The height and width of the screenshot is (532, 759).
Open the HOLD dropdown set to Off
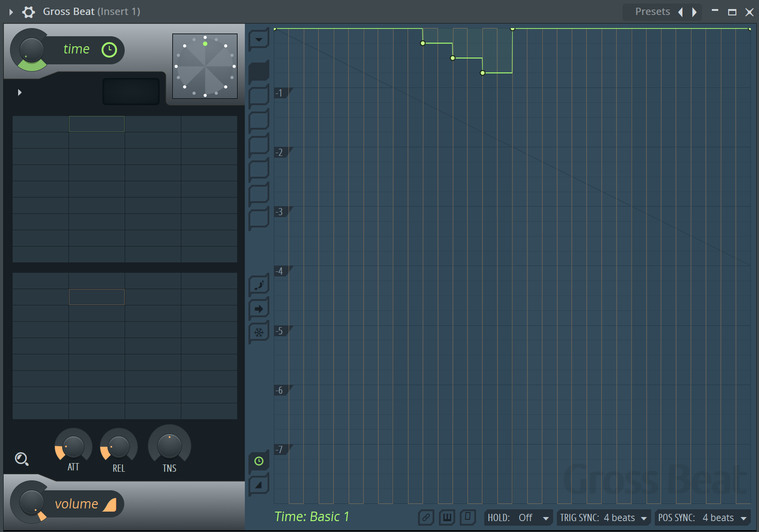[x=518, y=517]
